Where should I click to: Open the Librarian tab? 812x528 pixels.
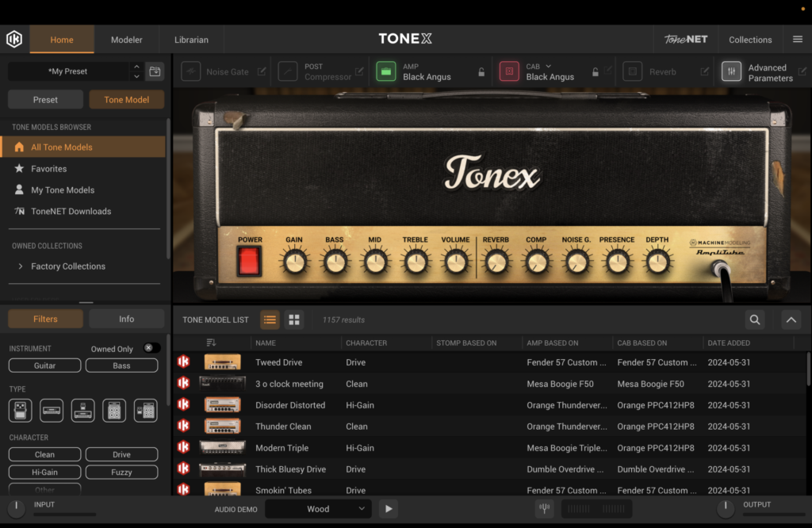[191, 40]
